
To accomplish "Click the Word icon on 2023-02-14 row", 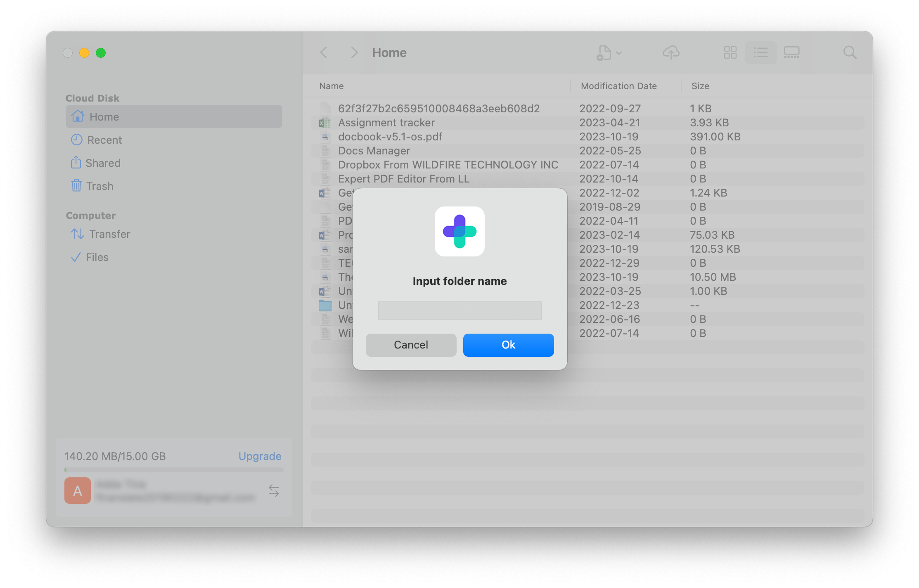I will (325, 235).
